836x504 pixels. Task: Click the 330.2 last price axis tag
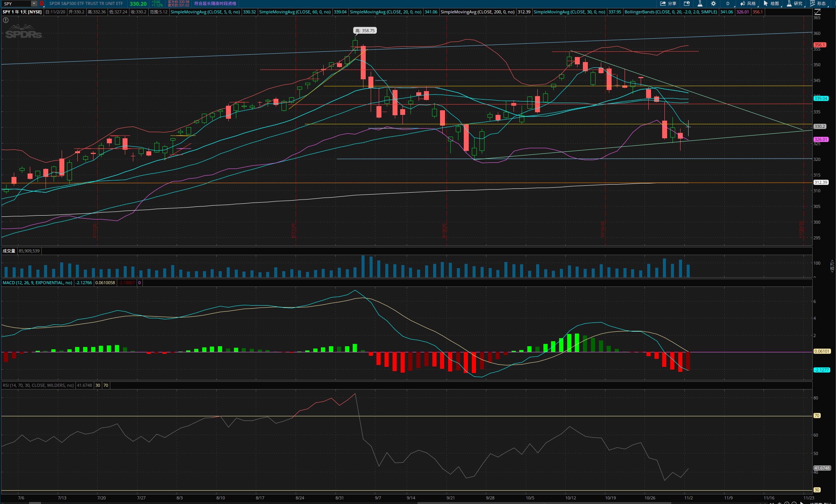click(820, 126)
